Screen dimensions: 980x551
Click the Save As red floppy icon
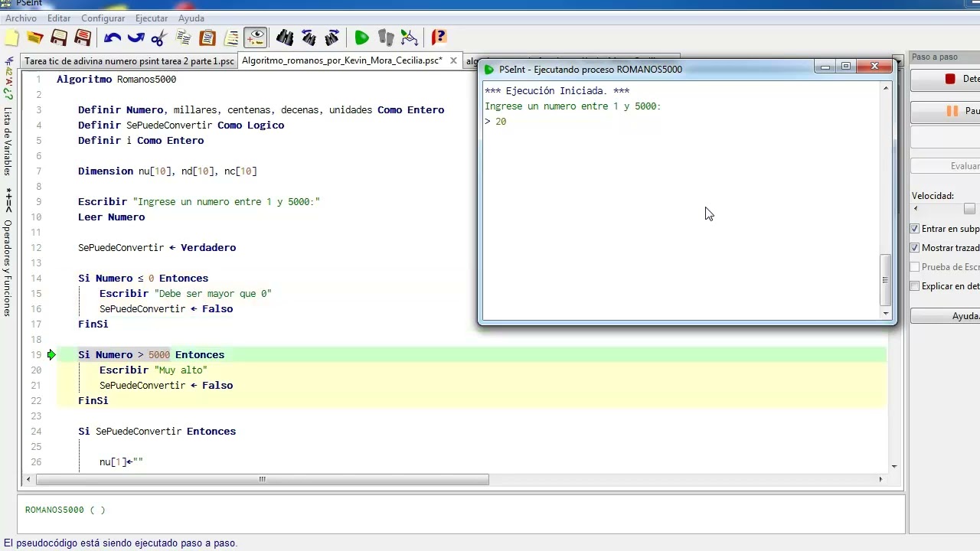tap(83, 37)
